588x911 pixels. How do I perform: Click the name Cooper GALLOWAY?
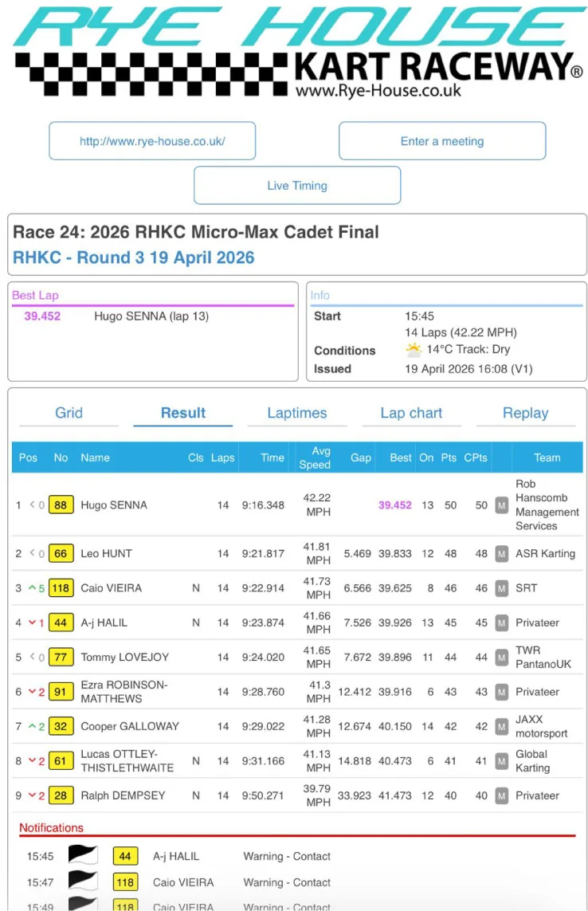130,726
